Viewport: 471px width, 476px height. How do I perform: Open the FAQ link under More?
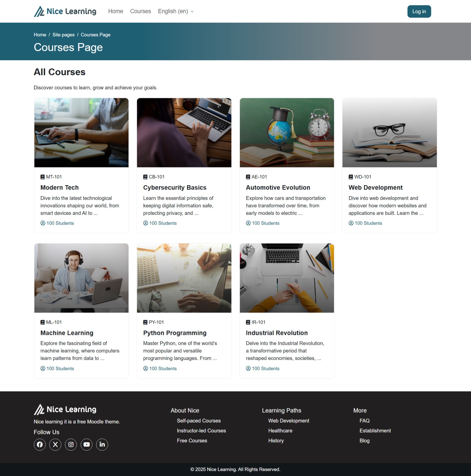tap(364, 421)
